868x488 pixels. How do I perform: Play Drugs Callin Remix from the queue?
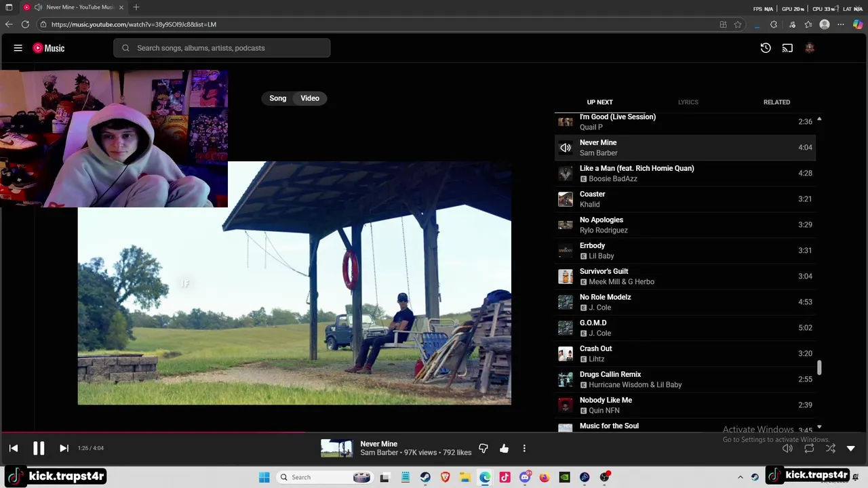(x=685, y=380)
